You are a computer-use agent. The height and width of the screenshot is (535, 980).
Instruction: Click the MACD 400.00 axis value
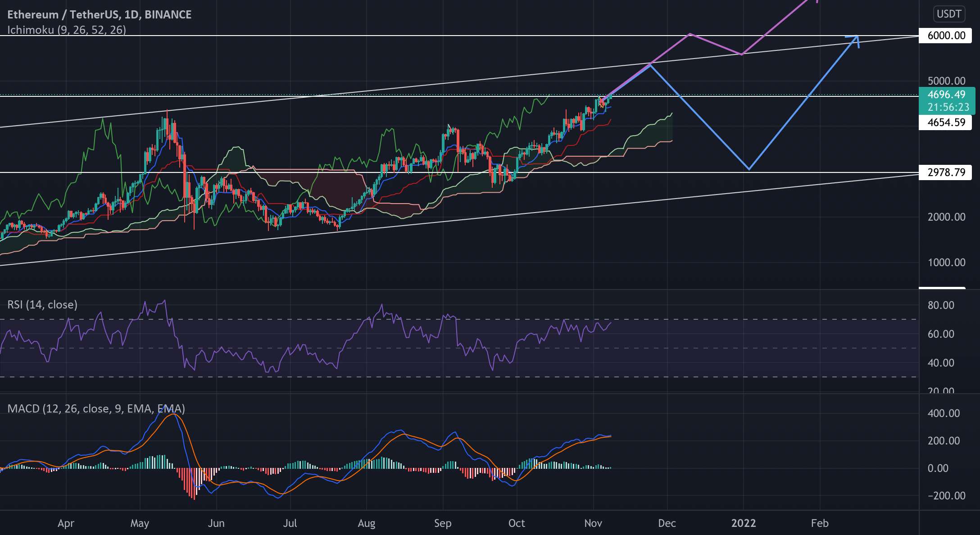click(944, 413)
